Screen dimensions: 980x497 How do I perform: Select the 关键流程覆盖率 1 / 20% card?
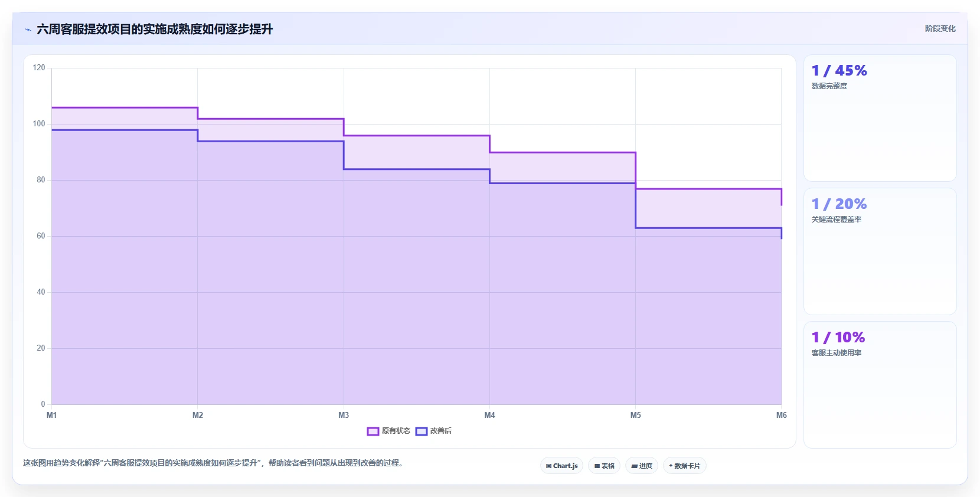[x=880, y=251]
